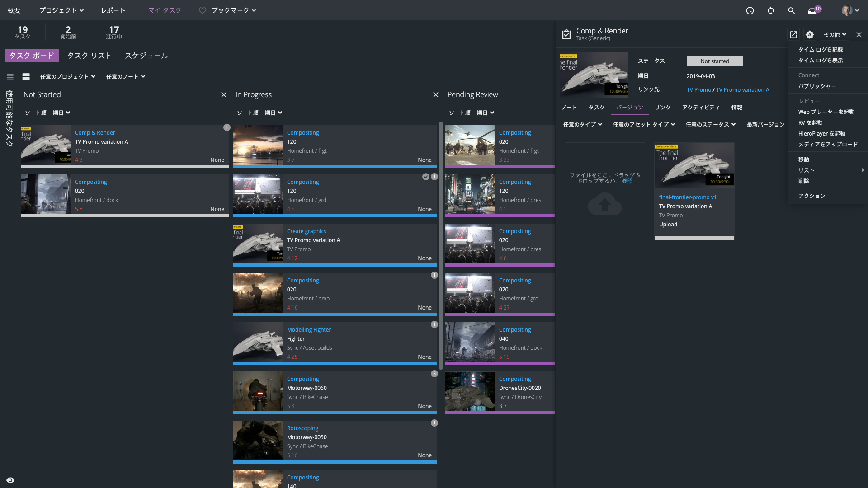Toggle the eye visibility icon at bottom left
Screen dimensions: 868x488
coord(10,480)
